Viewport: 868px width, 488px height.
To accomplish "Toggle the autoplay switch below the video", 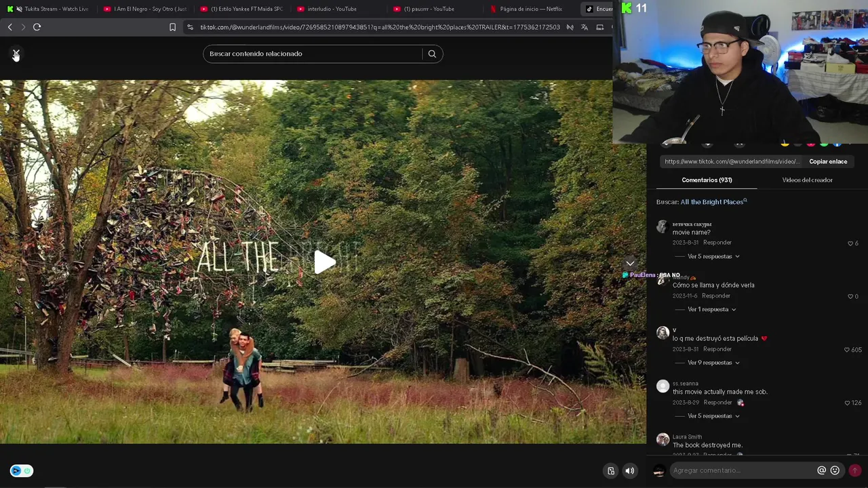I will [21, 470].
